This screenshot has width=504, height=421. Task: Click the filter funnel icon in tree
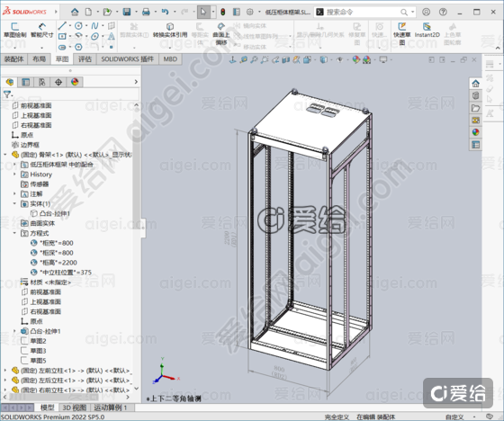click(x=7, y=94)
